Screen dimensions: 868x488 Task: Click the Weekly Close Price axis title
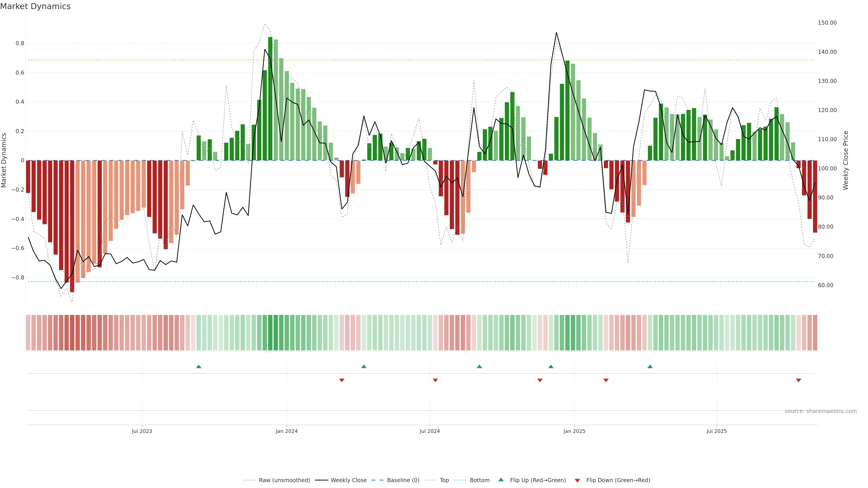846,160
